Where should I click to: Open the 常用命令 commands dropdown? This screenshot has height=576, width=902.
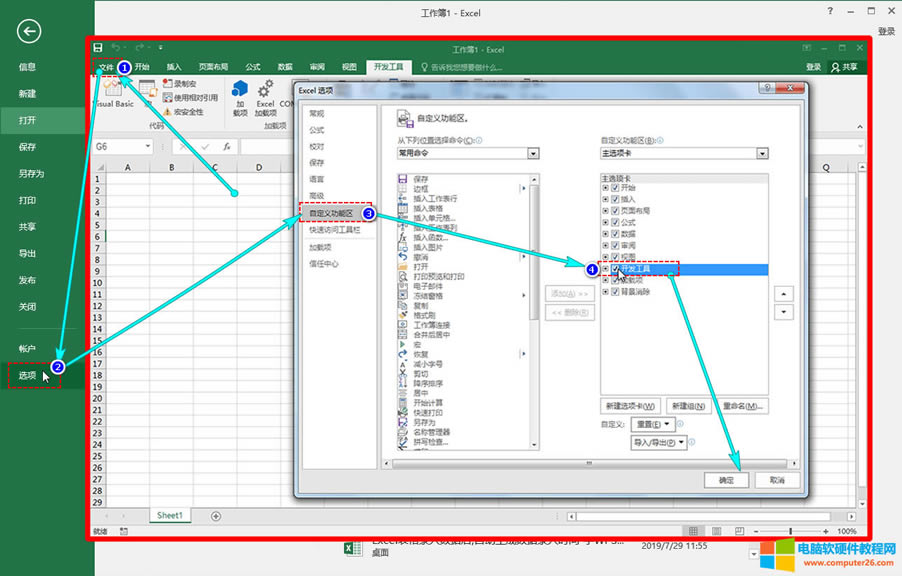[535, 153]
